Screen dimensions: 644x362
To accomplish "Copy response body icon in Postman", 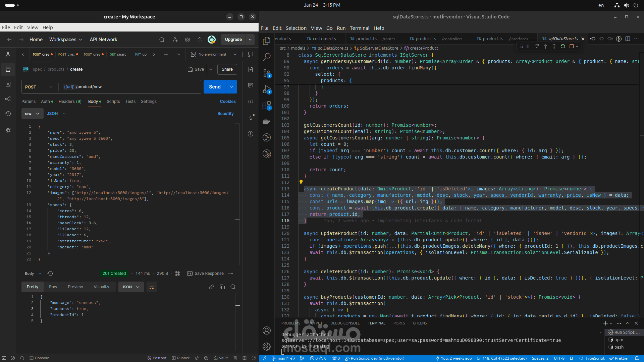I will (222, 287).
